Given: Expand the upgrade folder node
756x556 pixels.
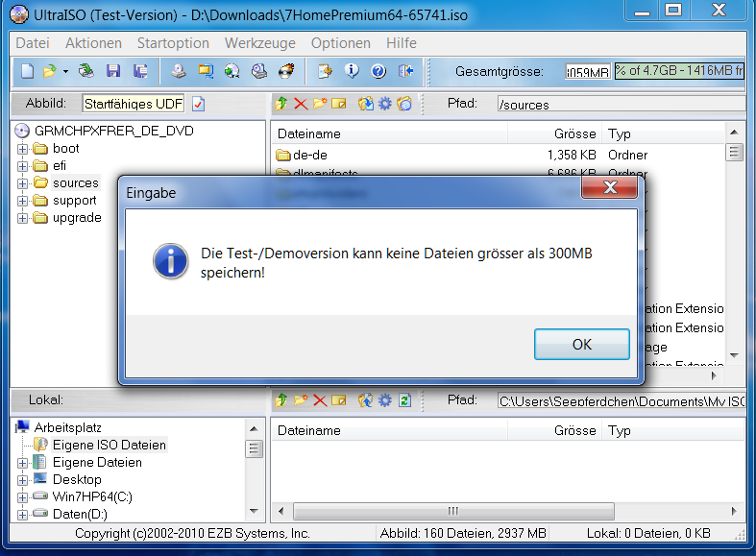Looking at the screenshot, I should 22,218.
